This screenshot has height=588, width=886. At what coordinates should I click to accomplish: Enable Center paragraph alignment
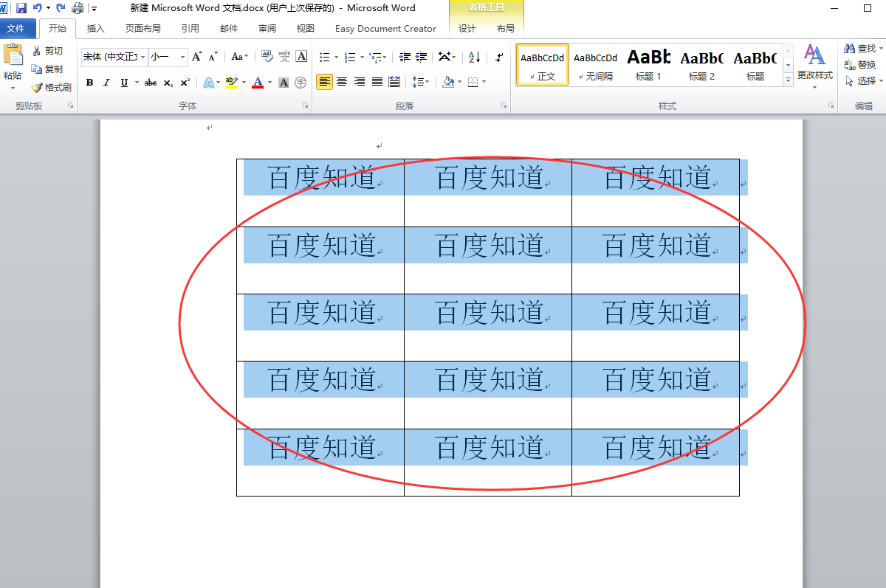click(341, 82)
